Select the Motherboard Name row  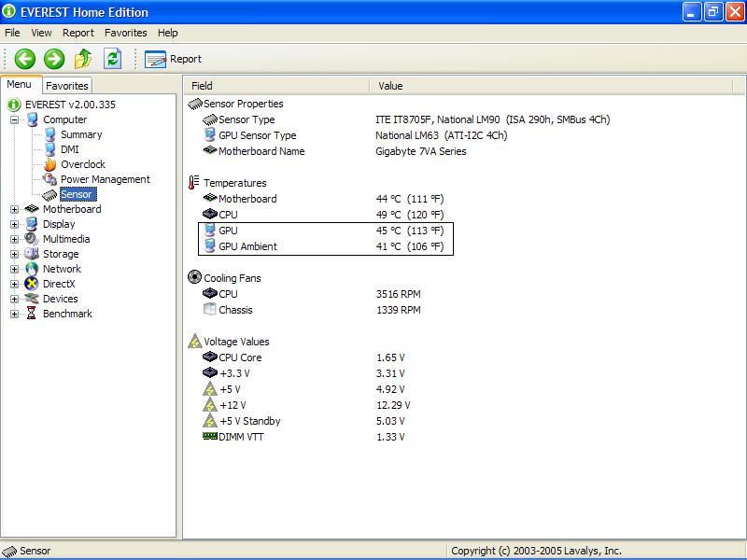coord(335,151)
